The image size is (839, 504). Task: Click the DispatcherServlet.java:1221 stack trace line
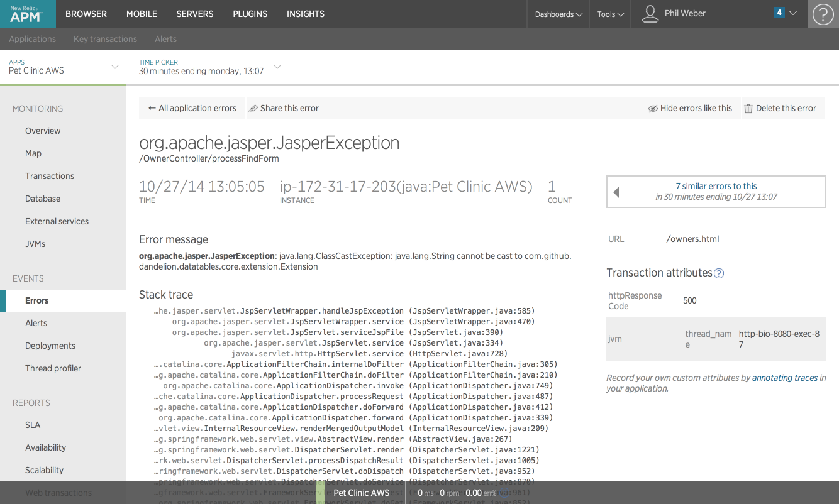[347, 450]
